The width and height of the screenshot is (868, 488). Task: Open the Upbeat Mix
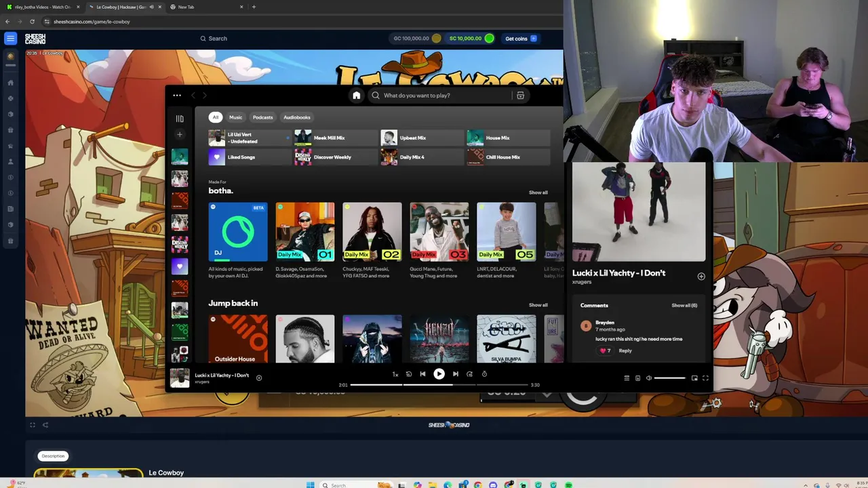[x=421, y=138]
